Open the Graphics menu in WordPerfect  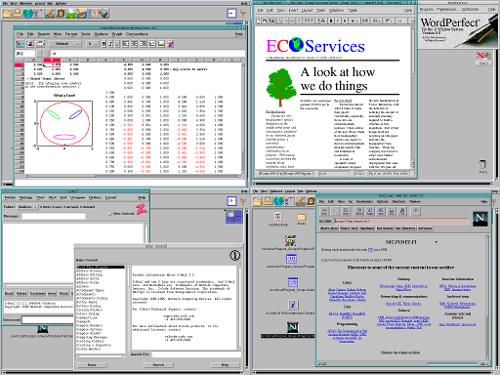tap(336, 11)
